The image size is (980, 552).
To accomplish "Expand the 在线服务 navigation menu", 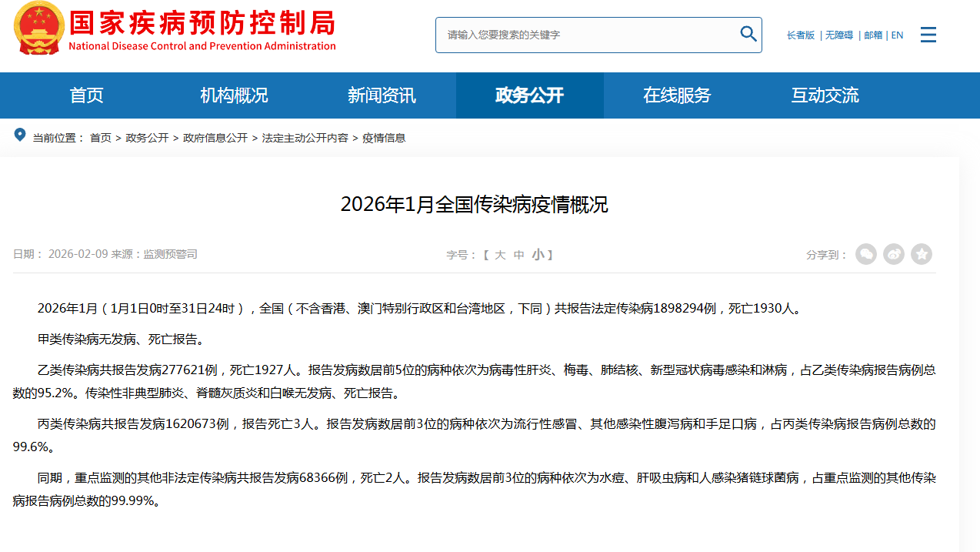I will tap(677, 95).
